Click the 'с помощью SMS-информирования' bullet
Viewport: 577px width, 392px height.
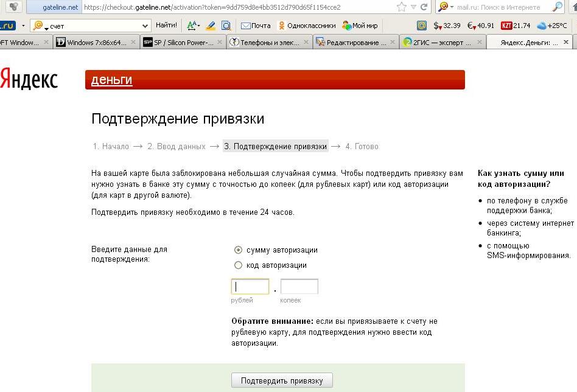pos(529,250)
